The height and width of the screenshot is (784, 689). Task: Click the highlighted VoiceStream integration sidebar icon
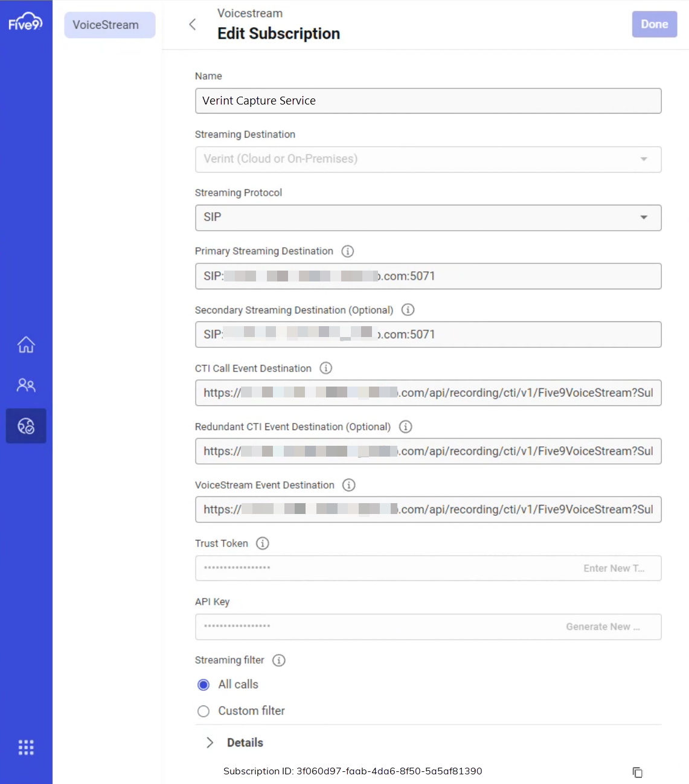(25, 425)
